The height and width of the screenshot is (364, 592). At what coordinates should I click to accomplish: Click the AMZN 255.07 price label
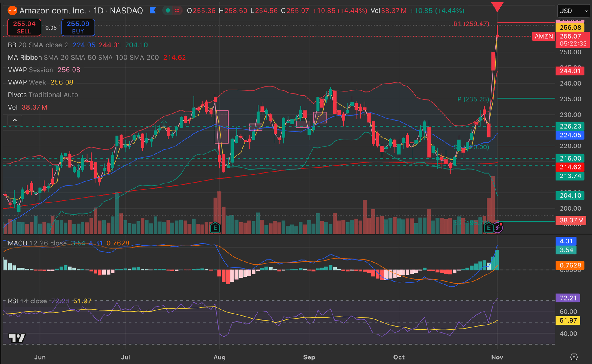tap(543, 36)
